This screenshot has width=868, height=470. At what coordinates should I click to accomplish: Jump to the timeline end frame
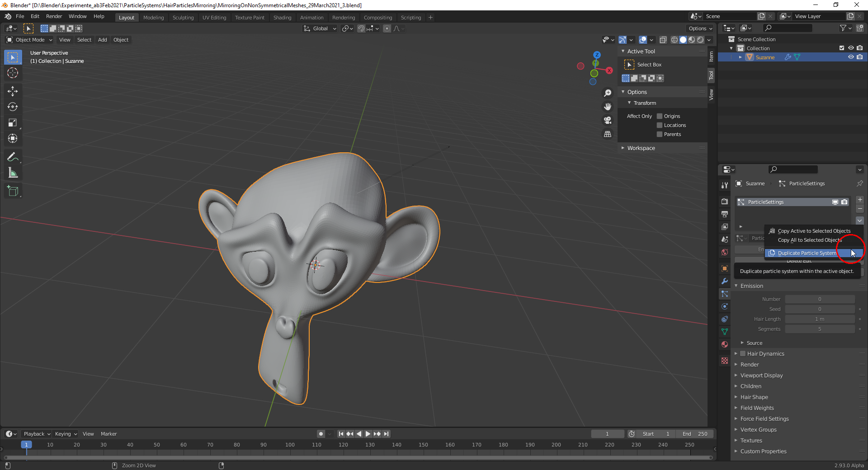386,434
